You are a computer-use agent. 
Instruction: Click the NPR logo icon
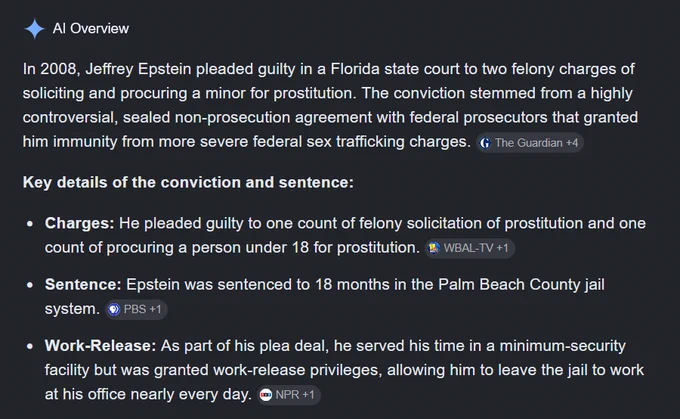tap(265, 395)
